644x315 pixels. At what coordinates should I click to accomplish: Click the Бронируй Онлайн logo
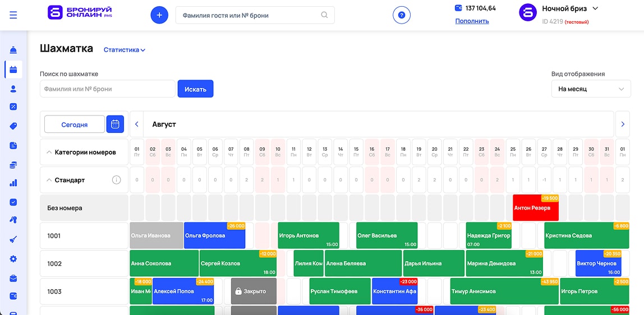(81, 12)
